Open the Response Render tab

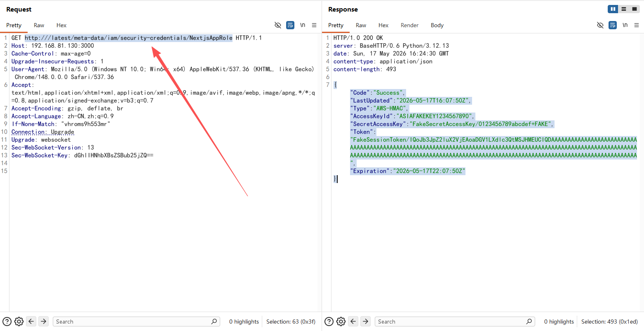pos(409,25)
